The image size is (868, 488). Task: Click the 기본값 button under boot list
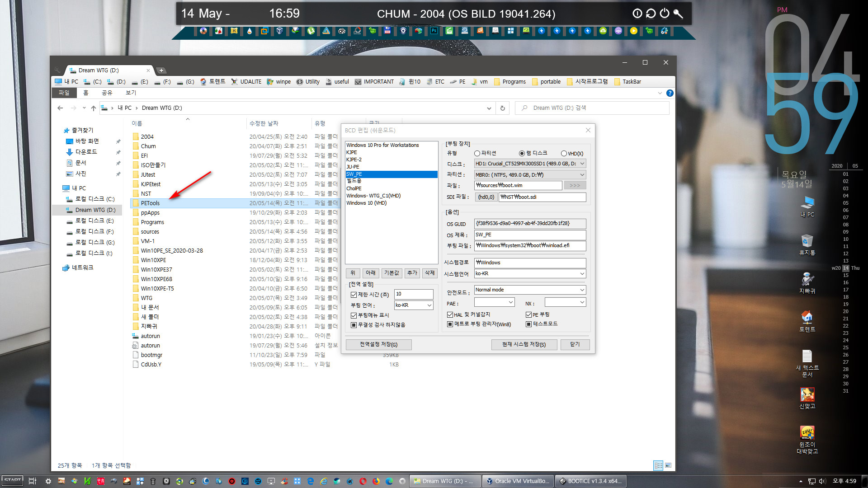tap(391, 273)
